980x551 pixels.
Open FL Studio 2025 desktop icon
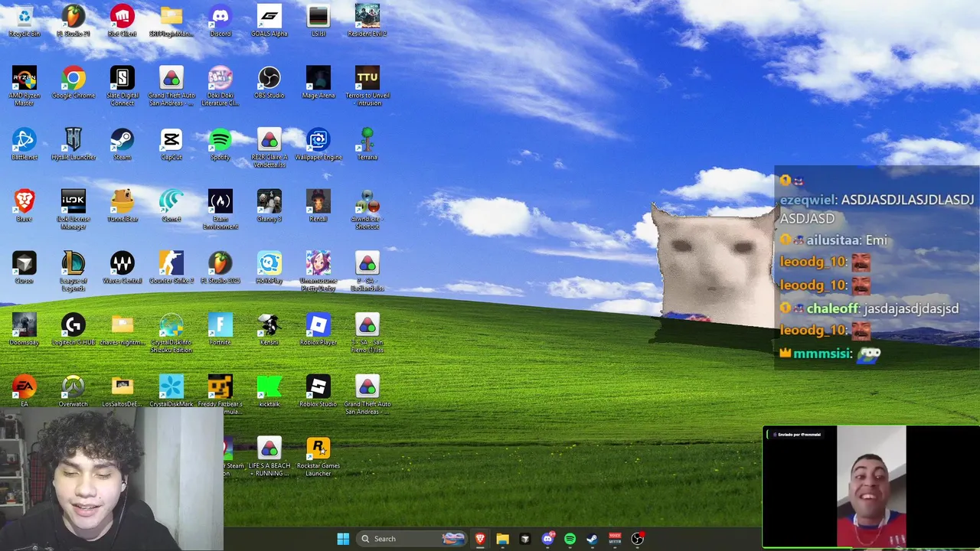220,268
